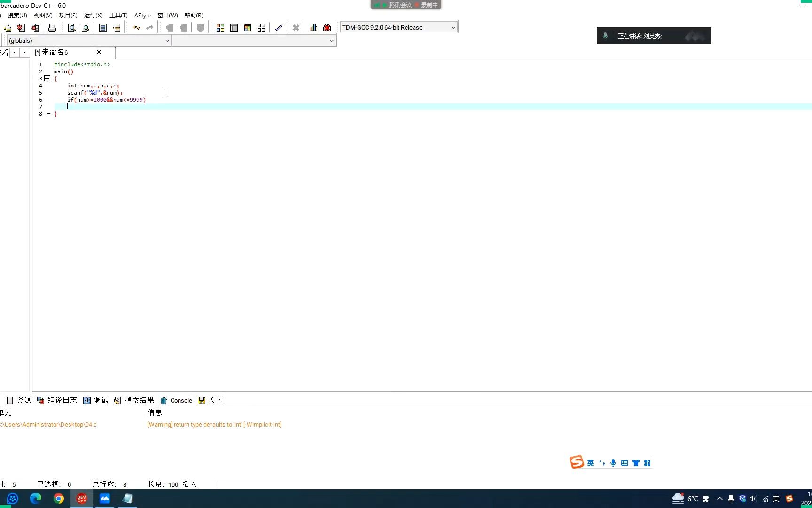Image resolution: width=812 pixels, height=508 pixels.
Task: Select the 未命名6 editor tab
Action: [52, 52]
